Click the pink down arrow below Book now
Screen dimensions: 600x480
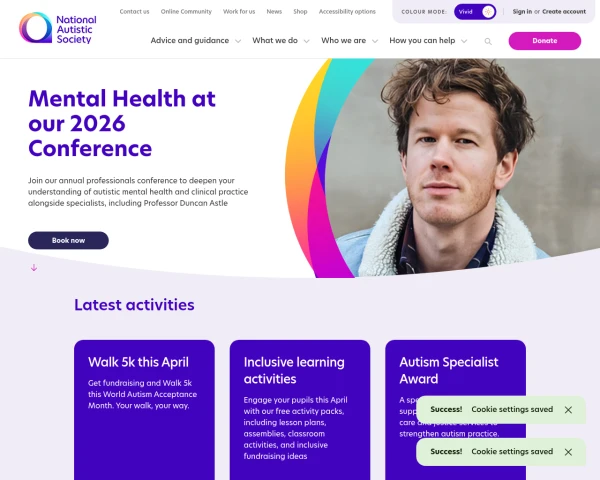(x=34, y=268)
